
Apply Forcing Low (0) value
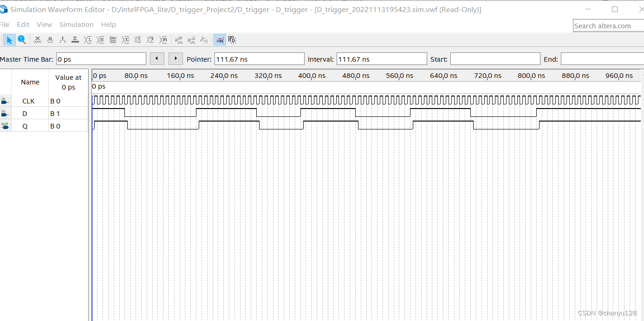(50, 40)
